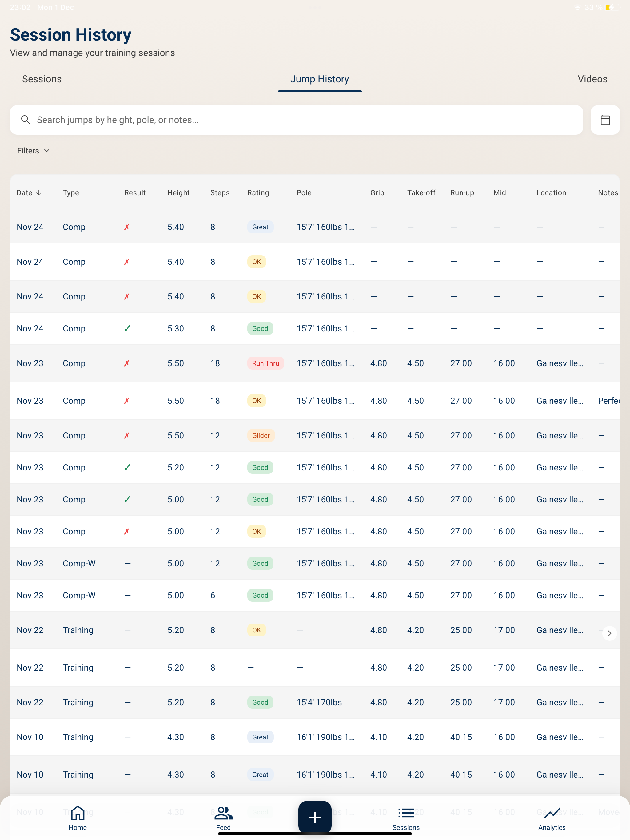
Task: Select the Nov 24 5.30 Good row
Action: [315, 328]
